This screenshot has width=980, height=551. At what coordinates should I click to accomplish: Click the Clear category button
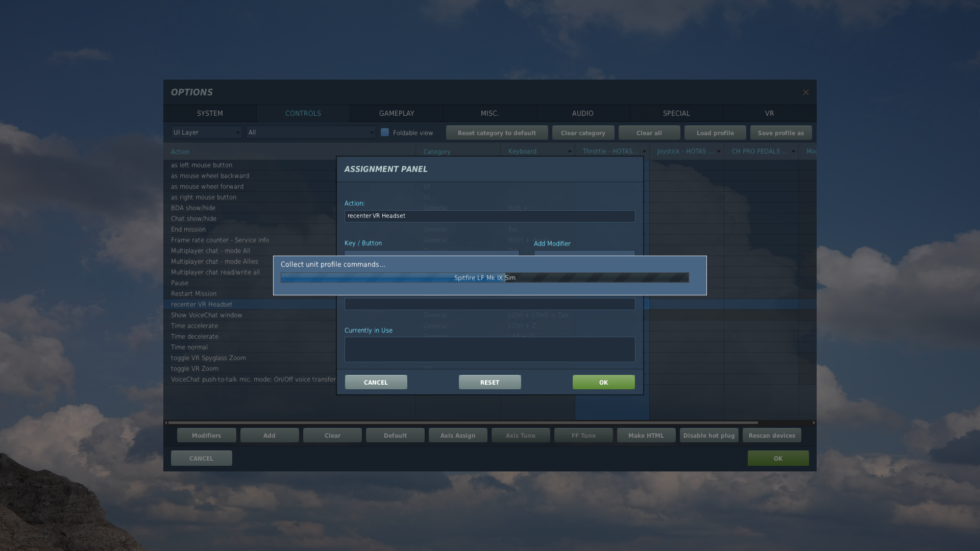pyautogui.click(x=583, y=133)
